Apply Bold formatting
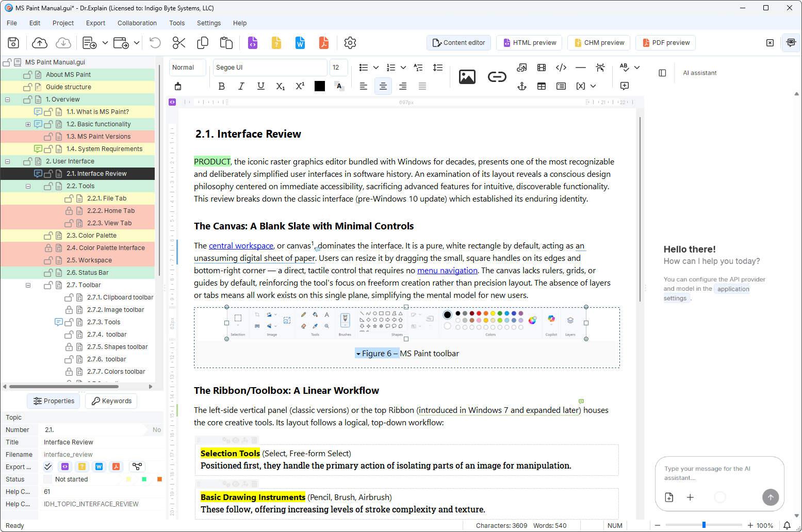The image size is (802, 532). [x=222, y=86]
